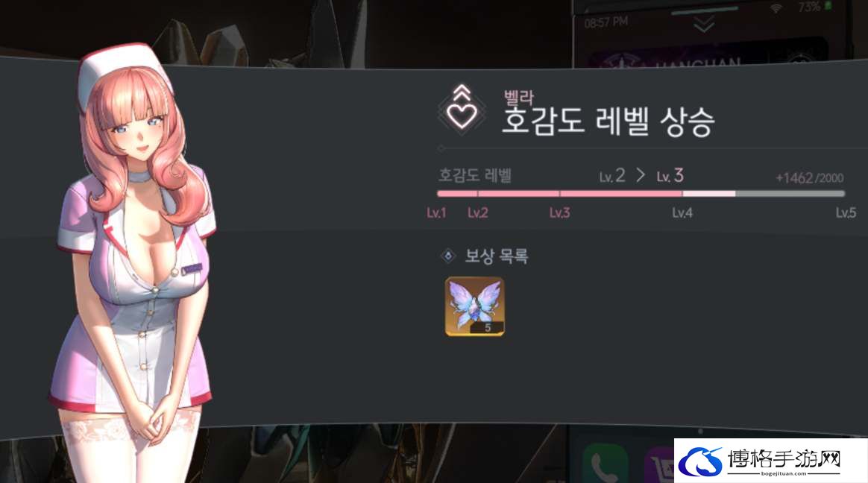Click the Lv.1 marker on affinity bar
This screenshot has height=483, width=868.
pyautogui.click(x=436, y=213)
